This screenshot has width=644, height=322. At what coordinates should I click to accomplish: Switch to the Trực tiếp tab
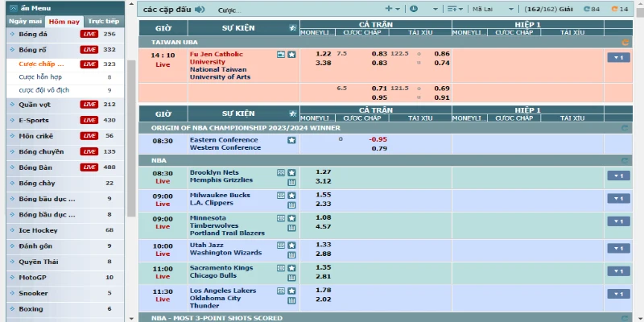(x=104, y=22)
